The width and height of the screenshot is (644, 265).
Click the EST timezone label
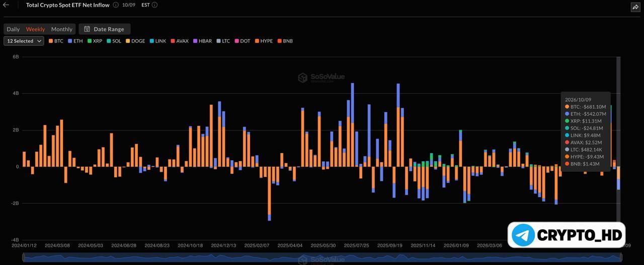145,5
